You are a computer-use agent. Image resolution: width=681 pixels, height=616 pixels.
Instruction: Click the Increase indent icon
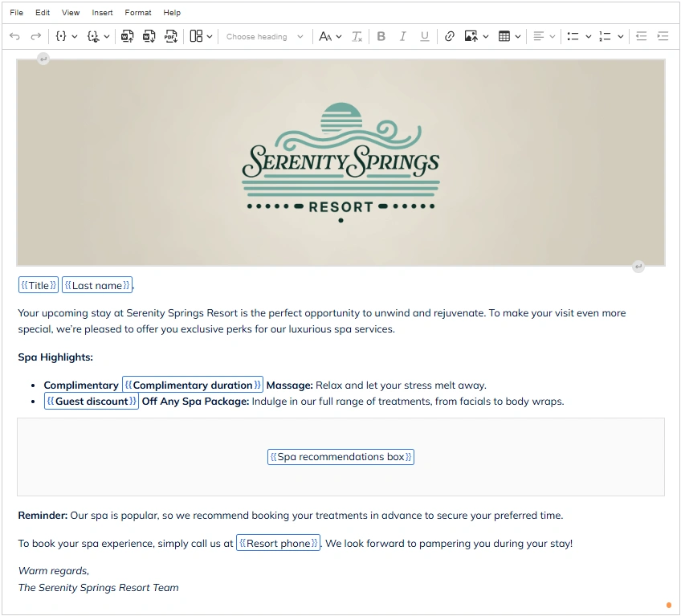pyautogui.click(x=663, y=36)
